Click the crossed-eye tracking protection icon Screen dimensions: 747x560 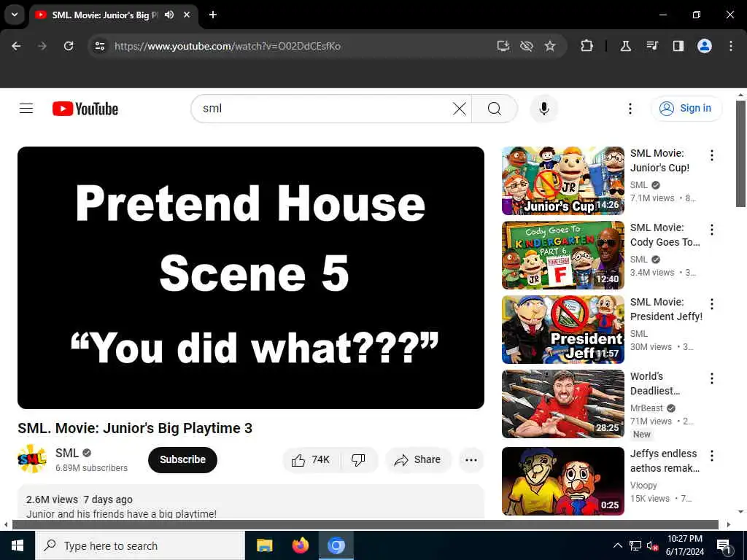point(527,46)
